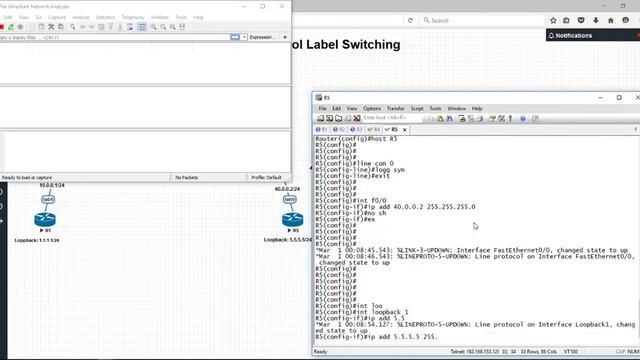The height and width of the screenshot is (360, 640).
Task: Go to browser Home icon
Action: (611, 20)
